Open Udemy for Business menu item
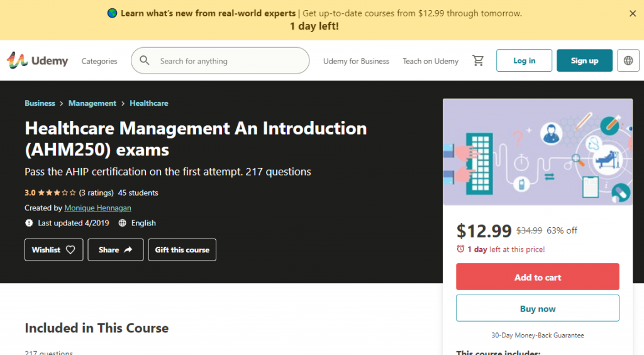Screen dimensions: 644x355 coord(356,61)
